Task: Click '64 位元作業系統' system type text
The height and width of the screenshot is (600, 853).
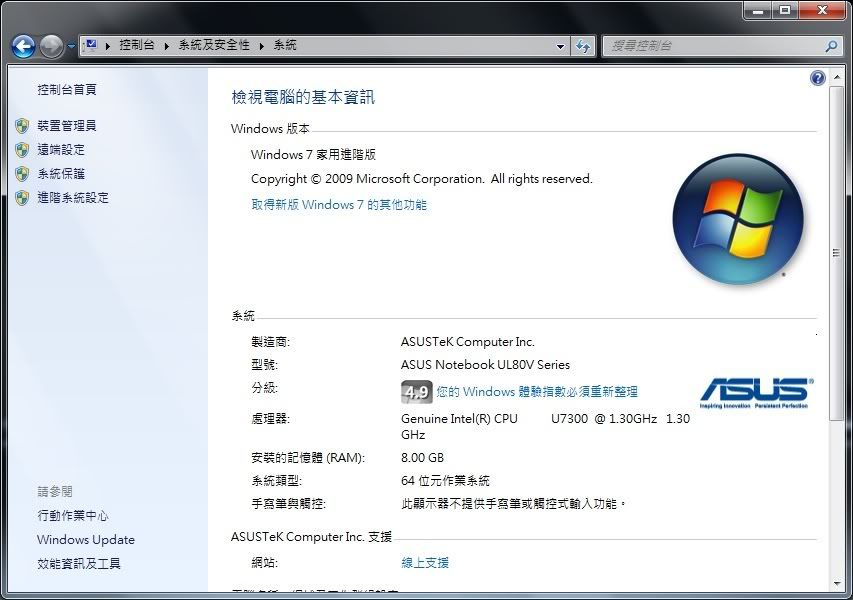Action: click(445, 480)
